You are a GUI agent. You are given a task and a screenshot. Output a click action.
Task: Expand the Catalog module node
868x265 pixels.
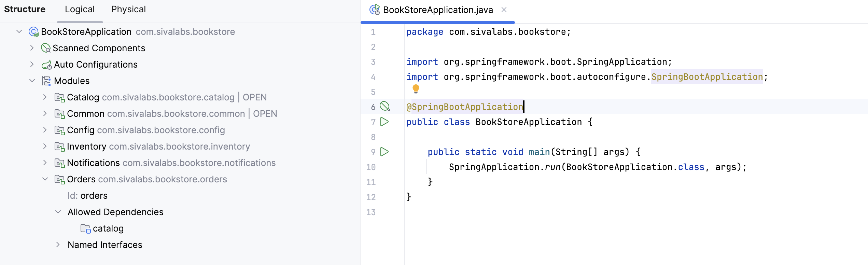click(45, 97)
